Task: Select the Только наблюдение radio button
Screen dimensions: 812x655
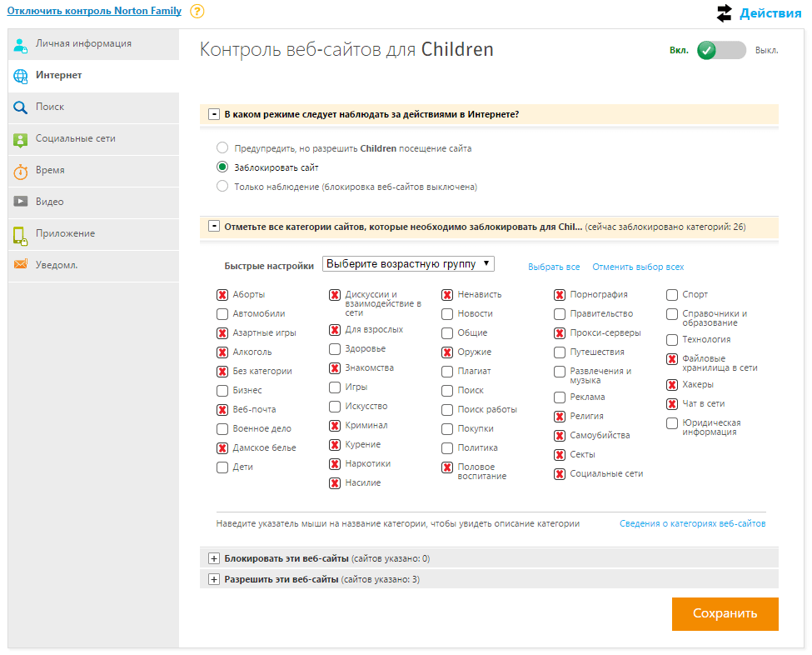Action: click(x=222, y=186)
